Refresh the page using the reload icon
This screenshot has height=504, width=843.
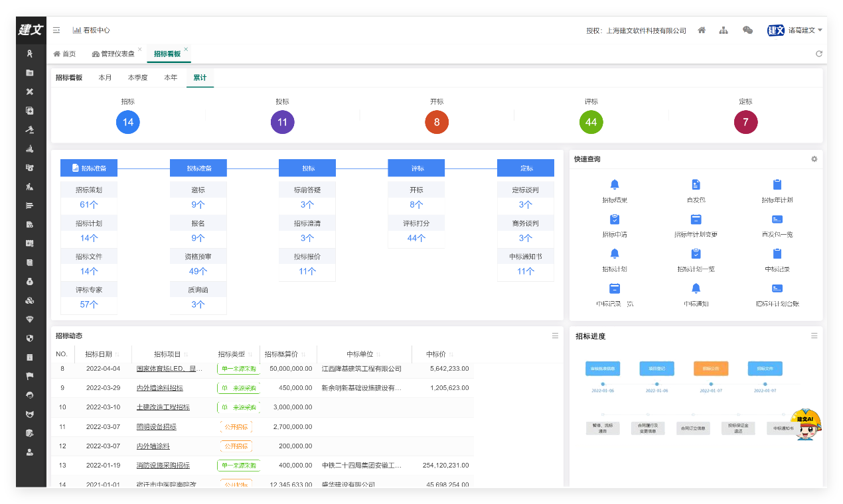tap(818, 54)
